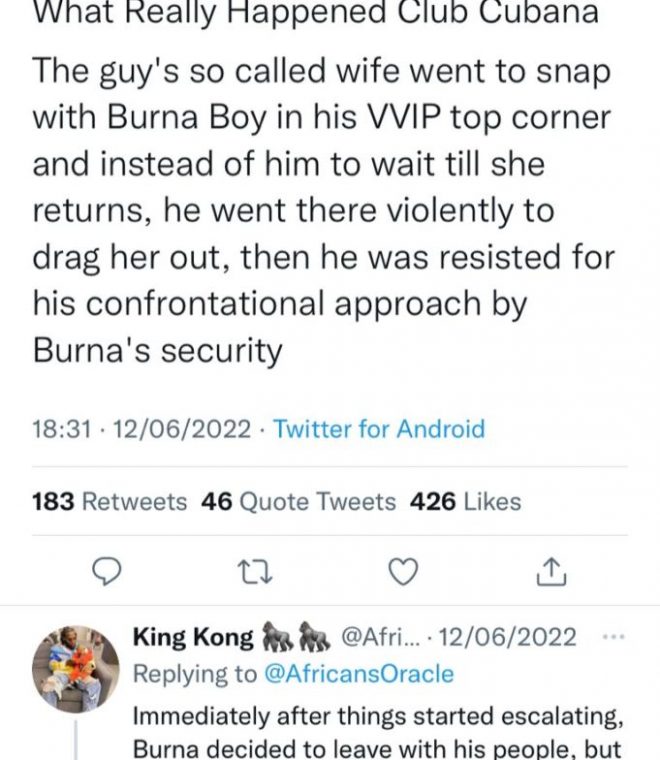
Task: Open the list of 183 Retweets
Action: coord(110,500)
